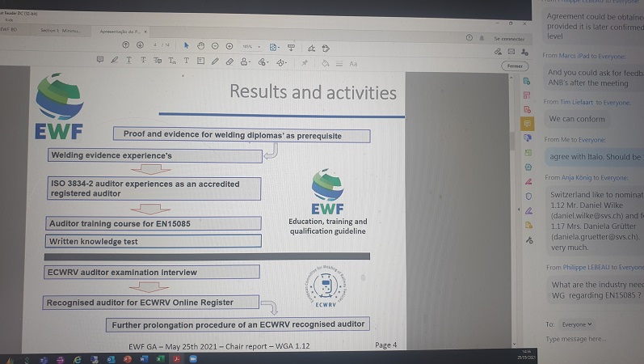Select the arrow selection tool
Viewport: 644px width, 364px height.
tap(186, 45)
